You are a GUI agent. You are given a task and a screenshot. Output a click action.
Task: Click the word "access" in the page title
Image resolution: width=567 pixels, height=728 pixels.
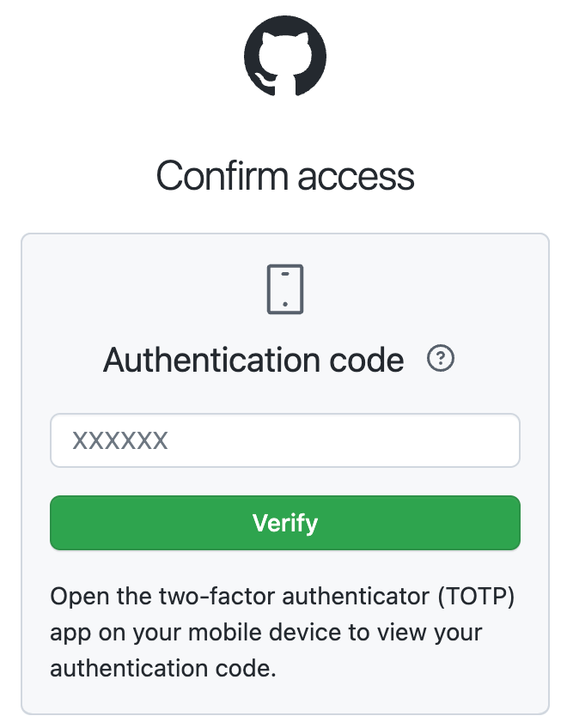pos(356,176)
